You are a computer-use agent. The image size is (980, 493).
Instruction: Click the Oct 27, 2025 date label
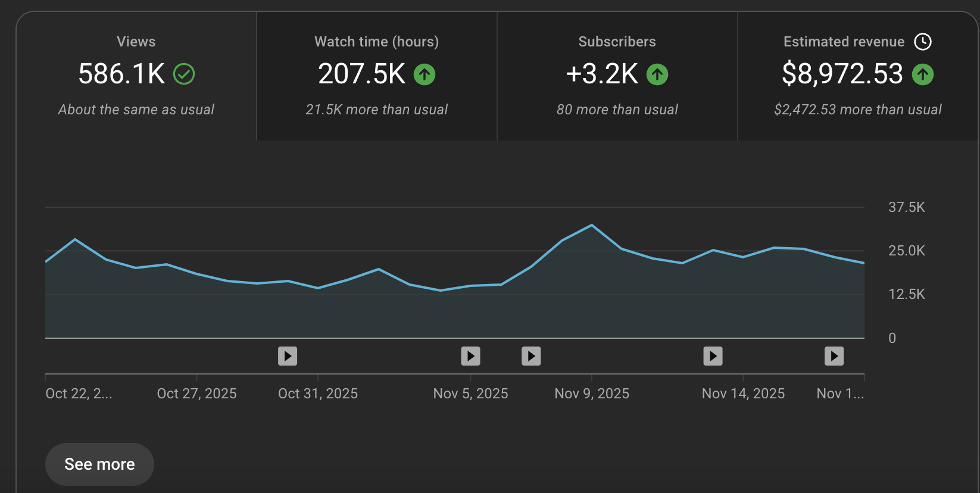196,394
